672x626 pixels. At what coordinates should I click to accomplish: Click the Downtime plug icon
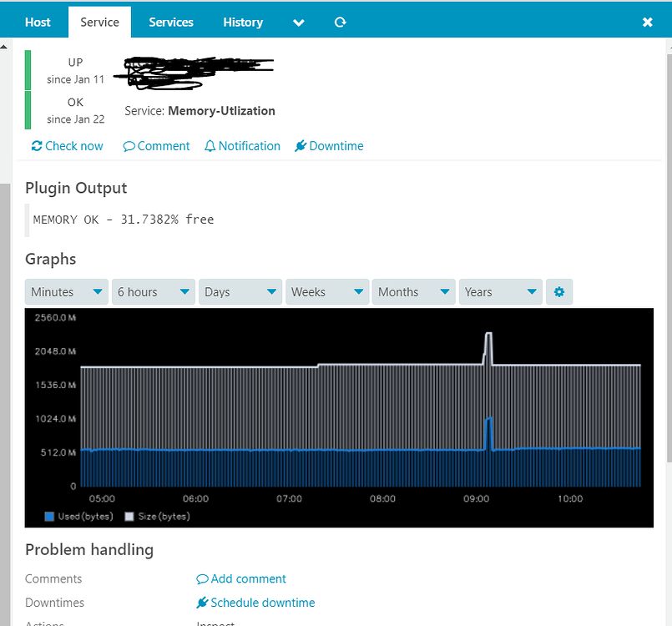[x=301, y=145]
